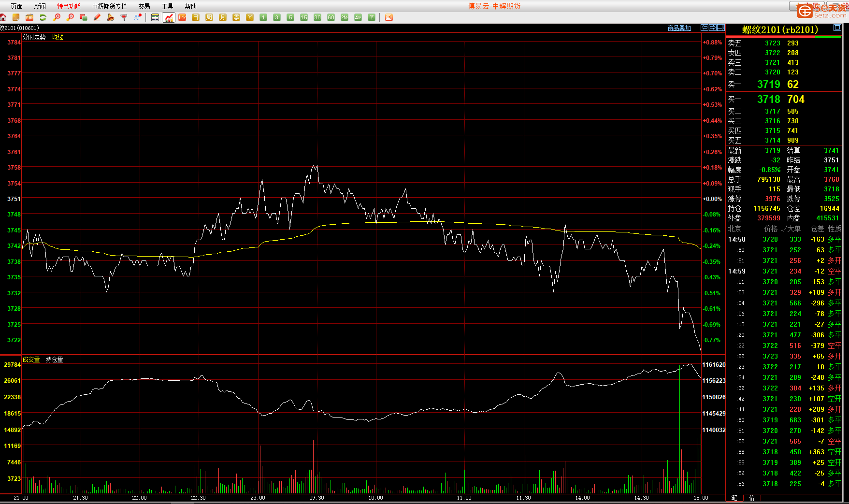Click the 14:30 time axis label

click(641, 498)
